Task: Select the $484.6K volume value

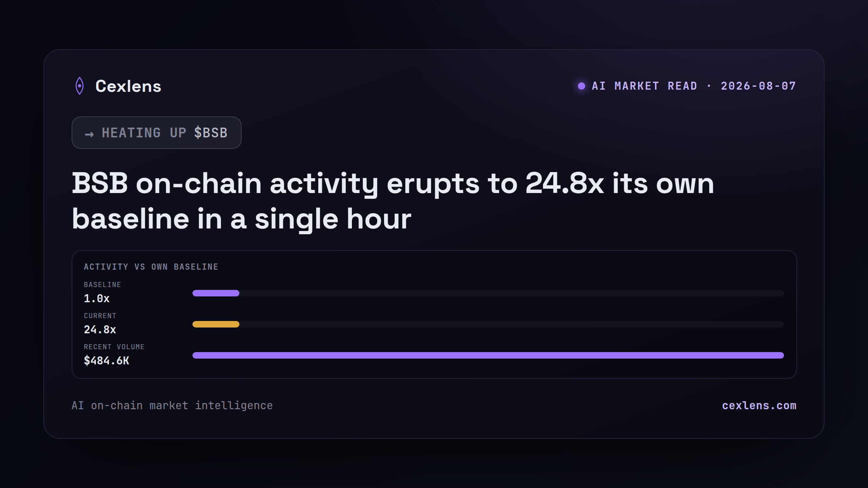Action: (106, 361)
